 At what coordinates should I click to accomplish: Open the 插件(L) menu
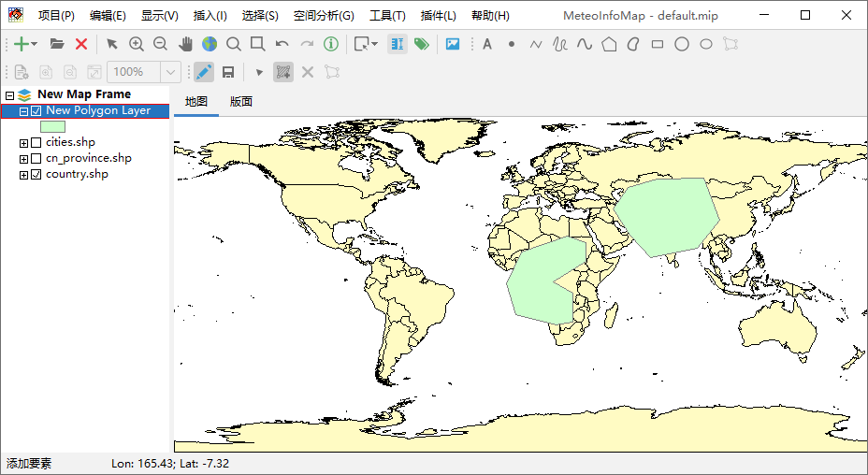439,16
